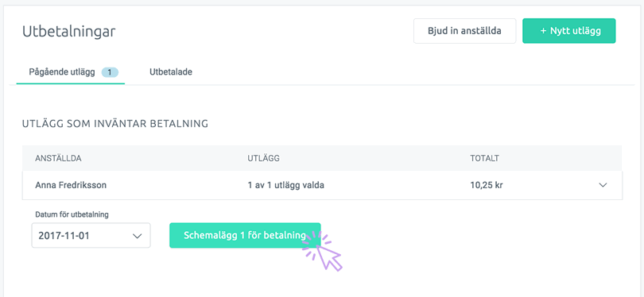Click the 1 av 1 utlägg valda text
The height and width of the screenshot is (297, 644).
click(x=286, y=185)
